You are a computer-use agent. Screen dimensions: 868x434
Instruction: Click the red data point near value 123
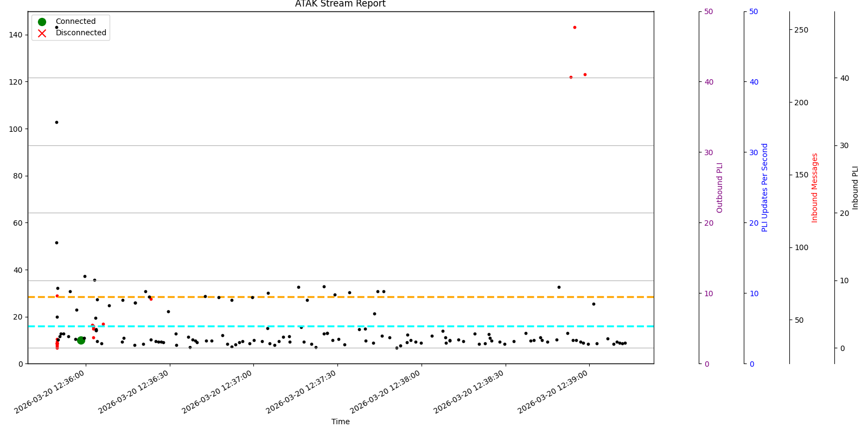(585, 75)
